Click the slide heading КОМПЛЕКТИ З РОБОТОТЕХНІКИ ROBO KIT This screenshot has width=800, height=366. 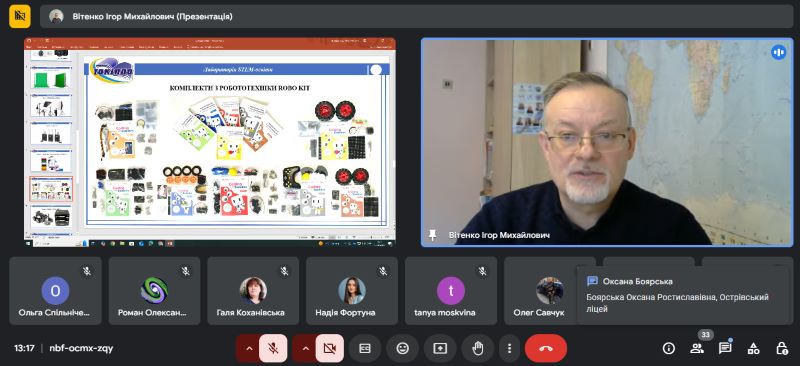pos(239,88)
